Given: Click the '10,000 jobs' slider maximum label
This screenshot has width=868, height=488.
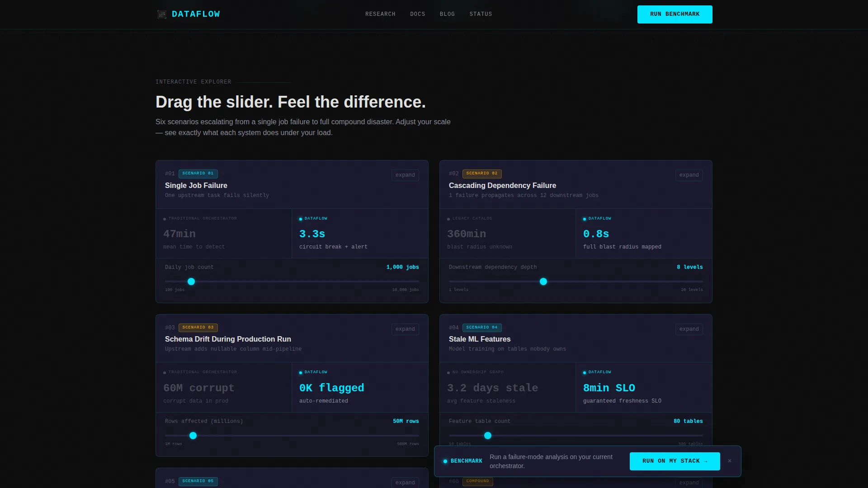Looking at the screenshot, I should point(406,290).
